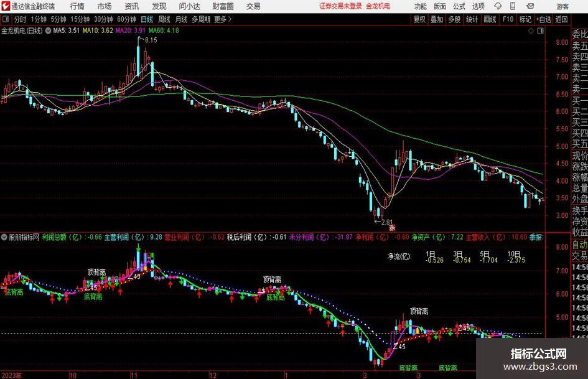
Task: Click the MA5: 3.51 indicator value
Action: (x=67, y=30)
